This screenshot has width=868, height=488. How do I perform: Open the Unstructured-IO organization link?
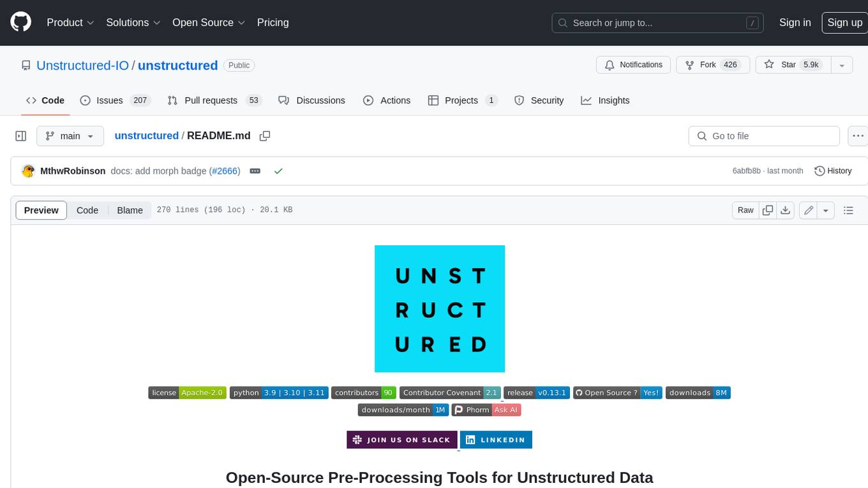tap(82, 65)
